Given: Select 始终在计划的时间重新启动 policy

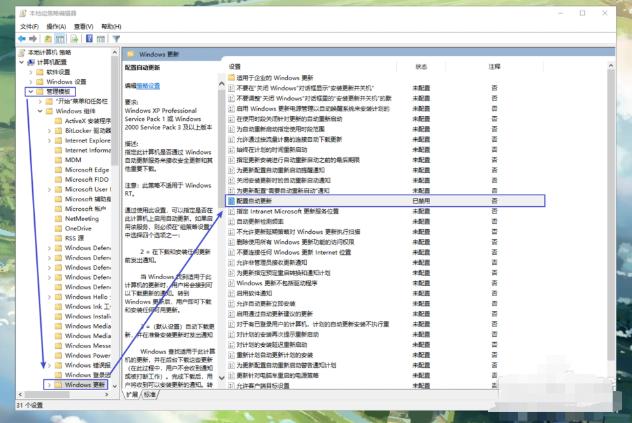Looking at the screenshot, I should [x=272, y=150].
